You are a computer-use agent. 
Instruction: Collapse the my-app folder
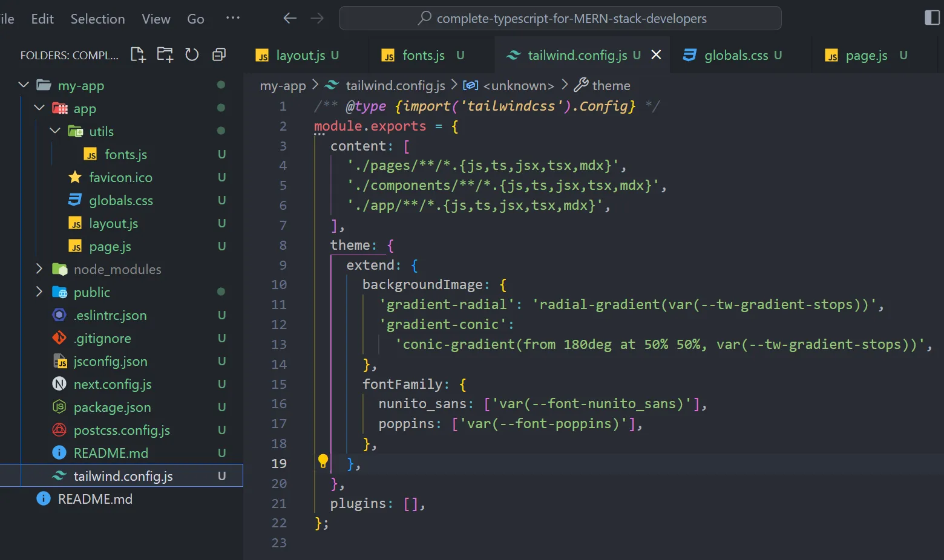point(24,85)
